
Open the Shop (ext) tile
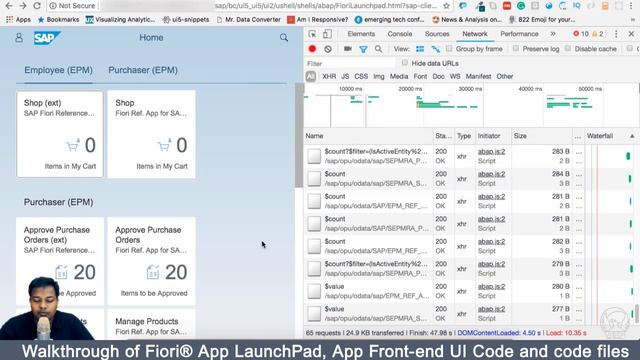(x=60, y=134)
